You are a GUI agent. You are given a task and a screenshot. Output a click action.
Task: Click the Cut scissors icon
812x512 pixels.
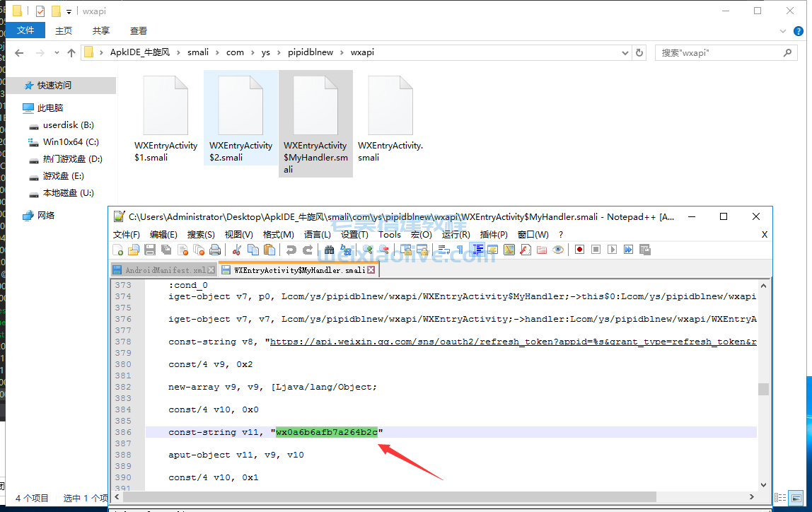coord(237,250)
